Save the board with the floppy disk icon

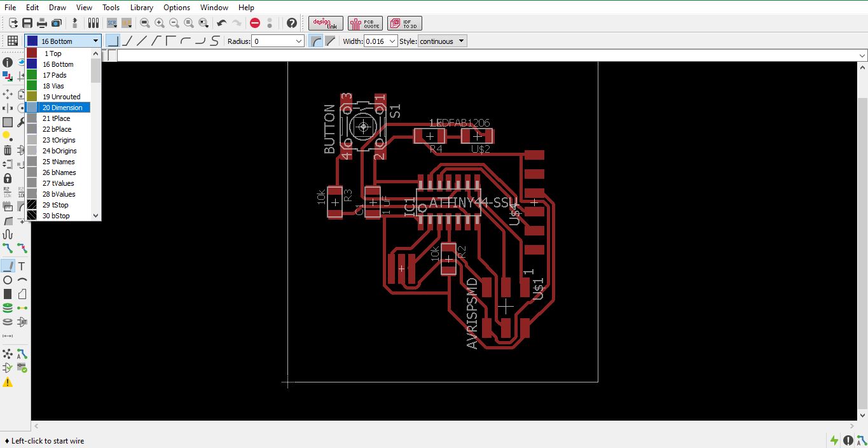pos(27,23)
